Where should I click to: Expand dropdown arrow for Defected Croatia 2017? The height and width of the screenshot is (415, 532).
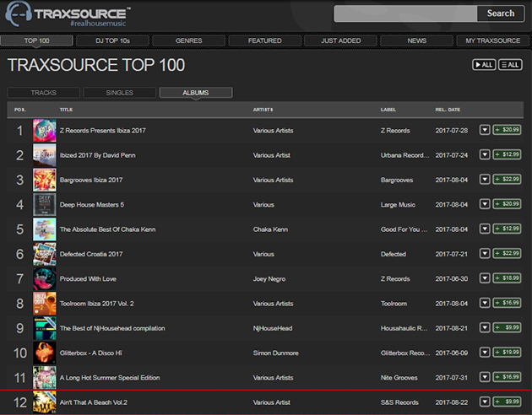(x=485, y=253)
